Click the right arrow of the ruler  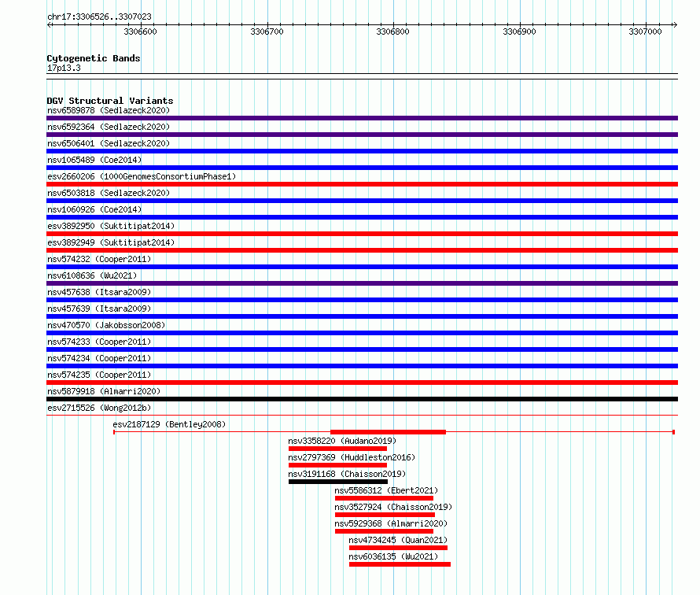point(675,24)
